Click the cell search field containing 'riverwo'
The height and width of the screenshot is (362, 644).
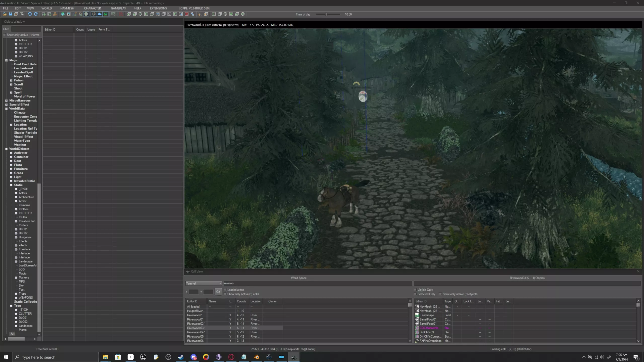(x=317, y=283)
